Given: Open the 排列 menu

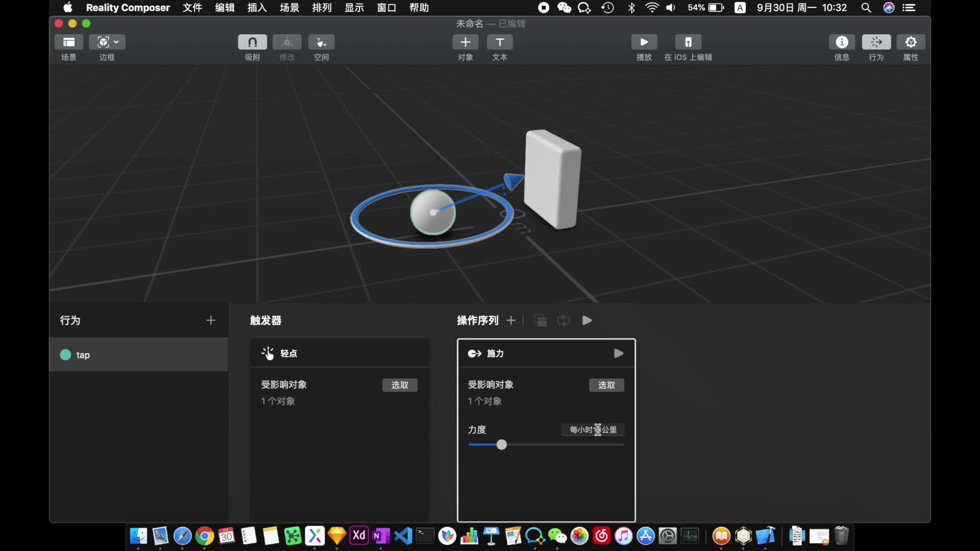Looking at the screenshot, I should 322,8.
